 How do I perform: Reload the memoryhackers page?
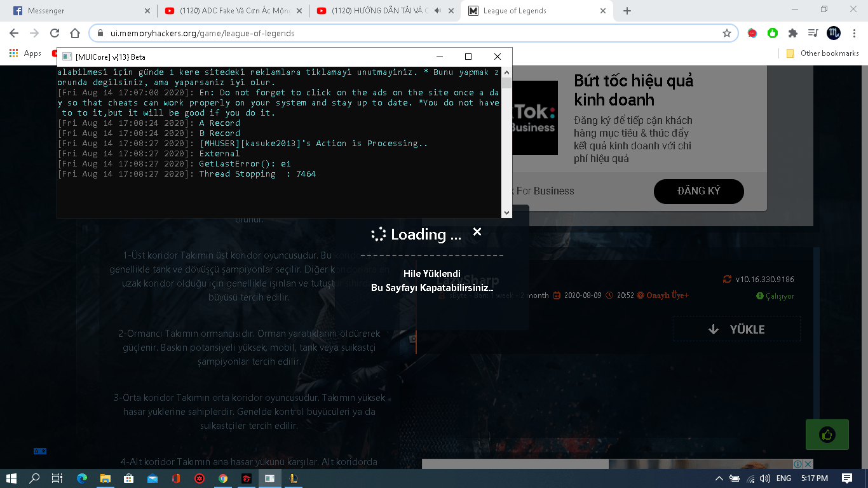pos(55,33)
